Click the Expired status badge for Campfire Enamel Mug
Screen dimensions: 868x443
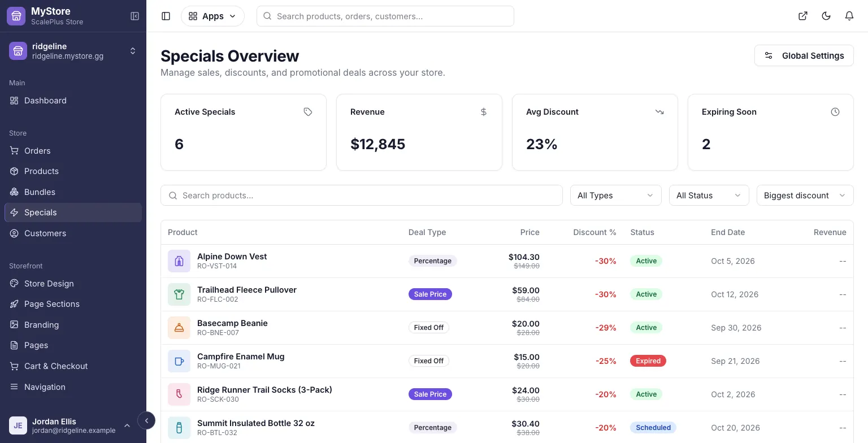[x=648, y=361]
